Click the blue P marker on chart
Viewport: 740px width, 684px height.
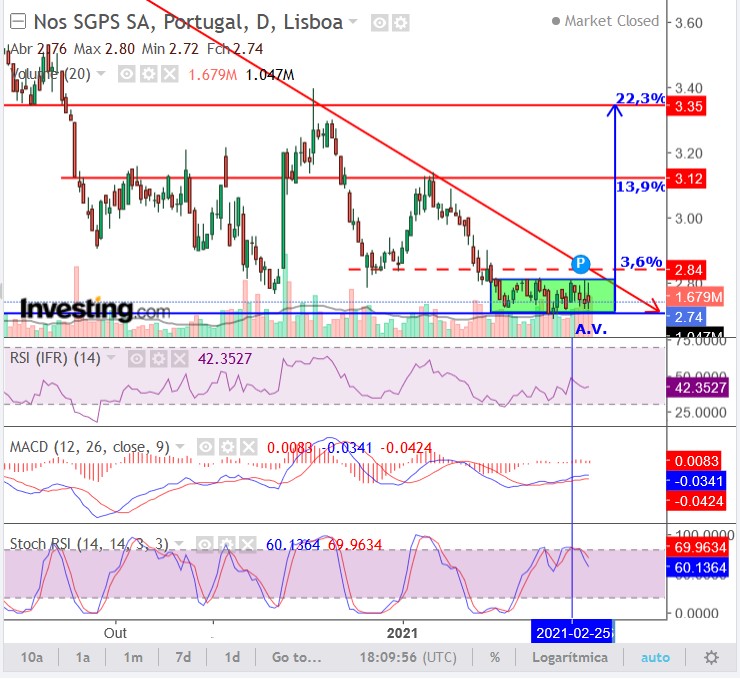tap(580, 263)
